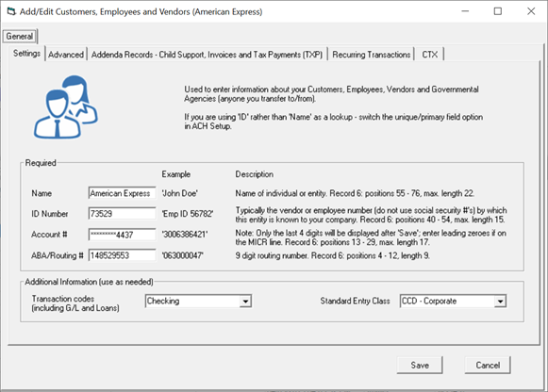
Task: Click the '9 digit routing number' description
Action: pos(333,255)
